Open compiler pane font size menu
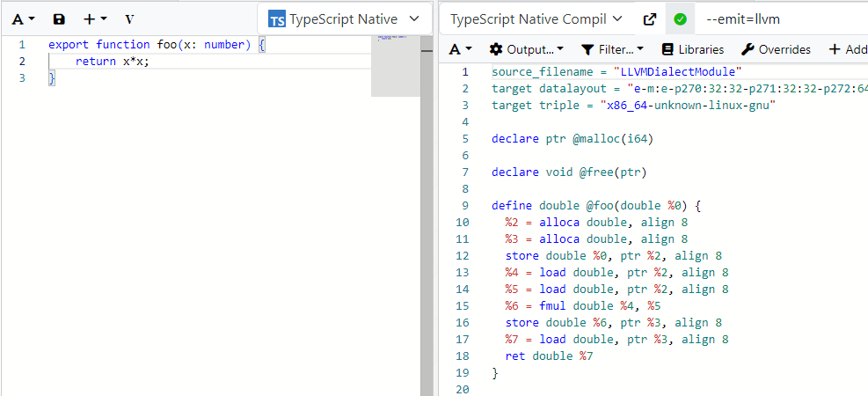868x396 pixels. click(x=461, y=49)
